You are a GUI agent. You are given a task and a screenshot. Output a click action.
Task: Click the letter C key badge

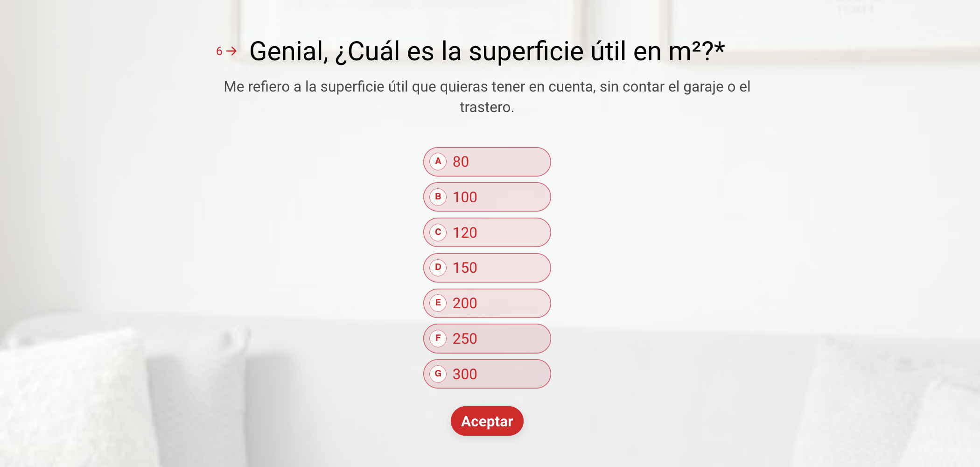point(438,233)
